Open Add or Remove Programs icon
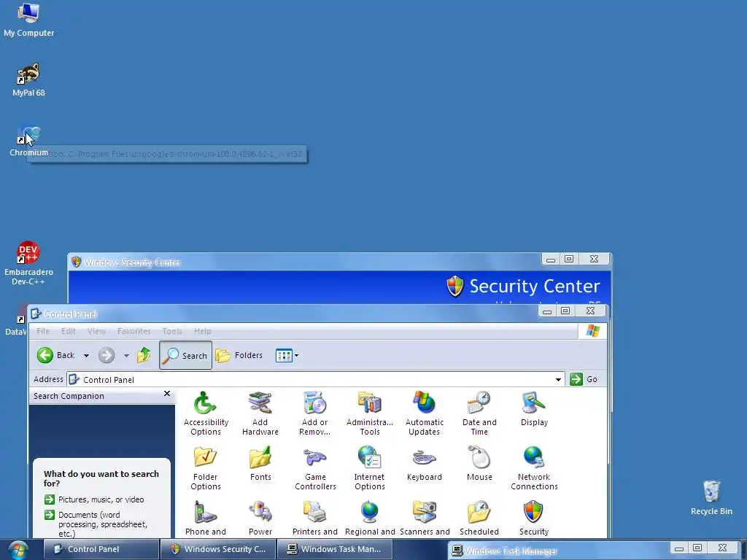 click(315, 413)
